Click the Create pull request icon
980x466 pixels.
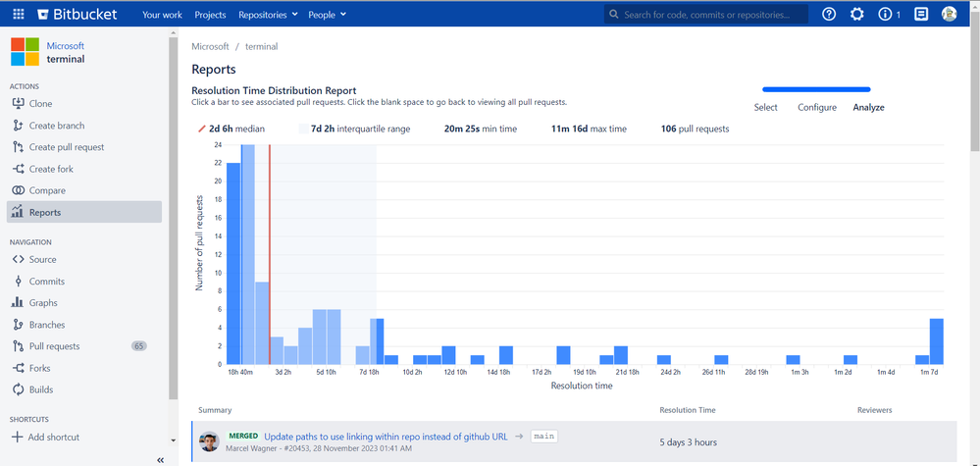coord(18,147)
